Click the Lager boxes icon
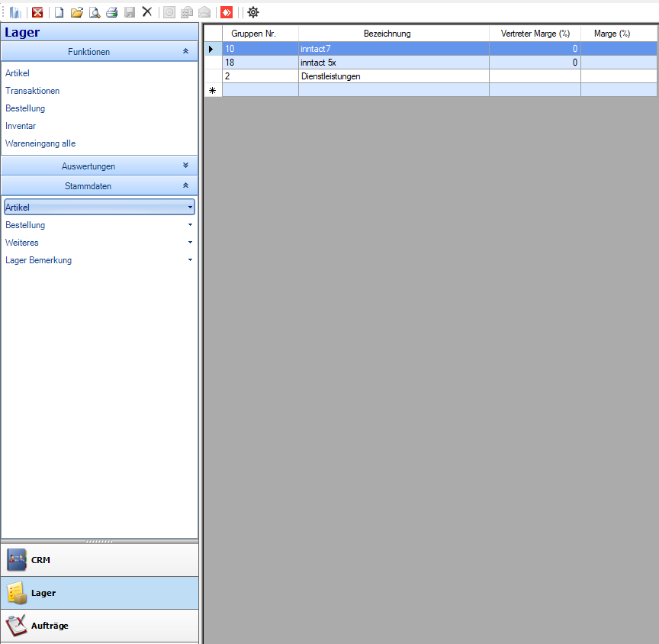This screenshot has height=644, width=659. pos(16,593)
